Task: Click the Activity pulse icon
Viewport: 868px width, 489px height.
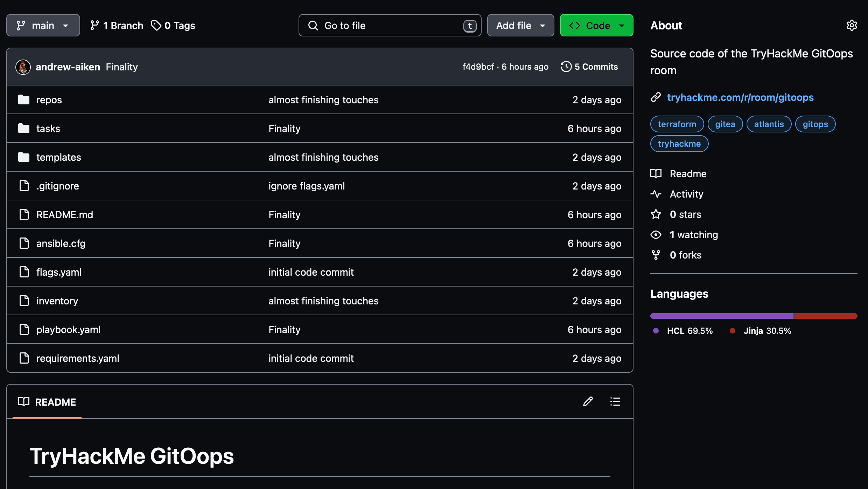Action: pyautogui.click(x=656, y=194)
